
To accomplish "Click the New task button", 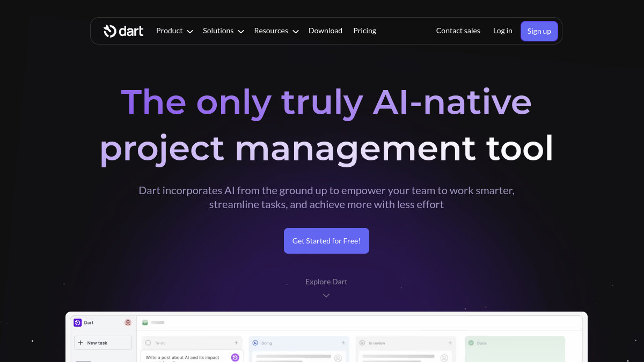I will 103,343.
